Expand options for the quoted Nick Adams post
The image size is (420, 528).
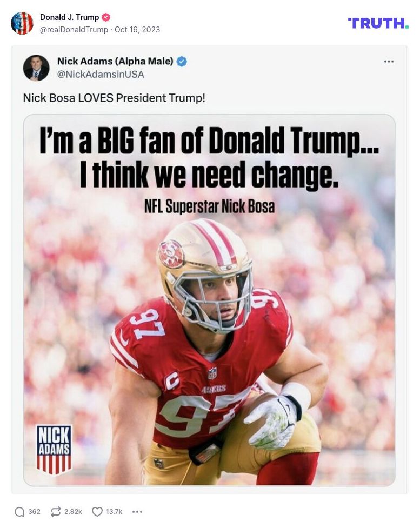tap(389, 61)
